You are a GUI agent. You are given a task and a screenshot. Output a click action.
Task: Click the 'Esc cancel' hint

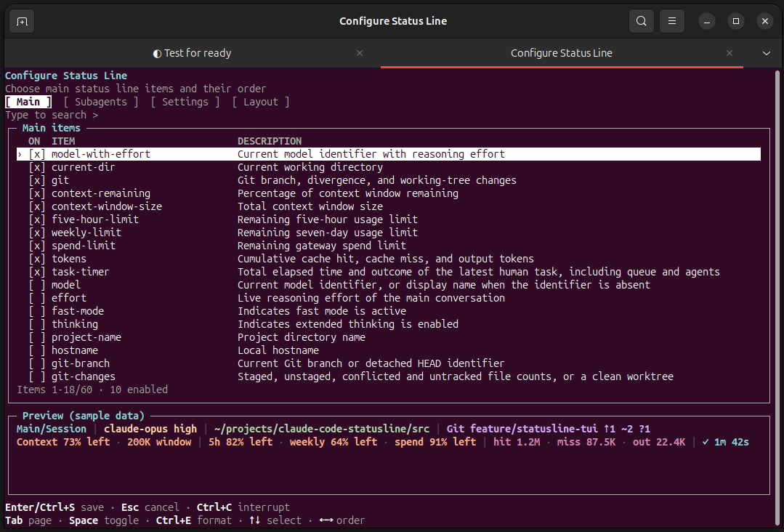[x=150, y=507]
